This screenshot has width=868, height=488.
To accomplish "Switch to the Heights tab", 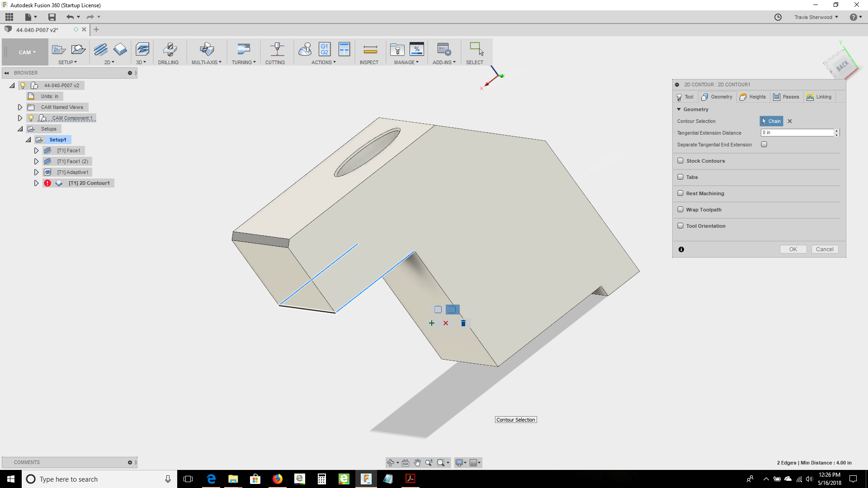I will point(753,97).
